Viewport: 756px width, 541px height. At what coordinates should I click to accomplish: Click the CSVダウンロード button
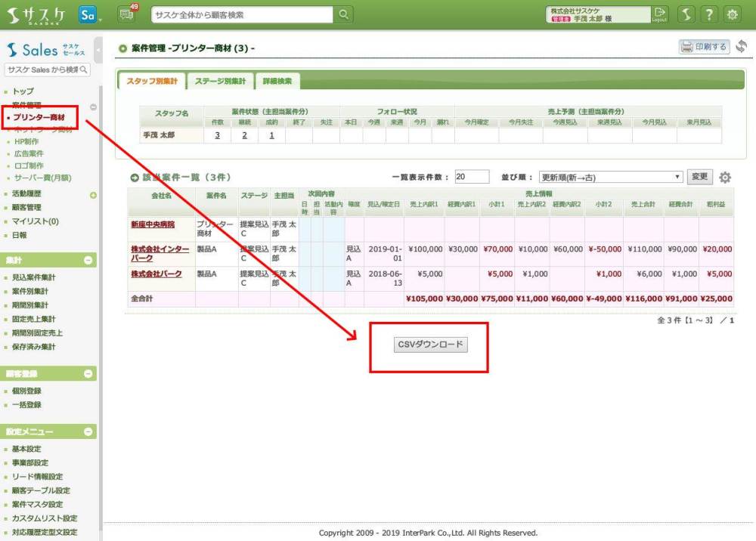(430, 345)
